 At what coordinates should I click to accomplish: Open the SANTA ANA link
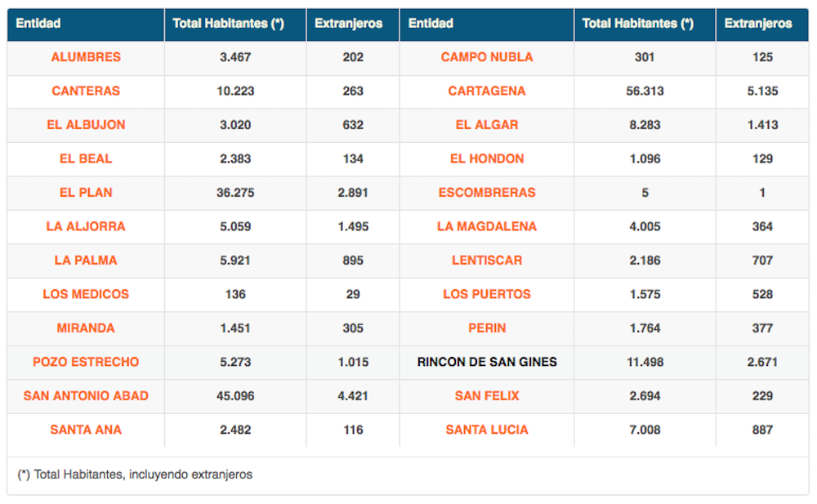(x=86, y=430)
